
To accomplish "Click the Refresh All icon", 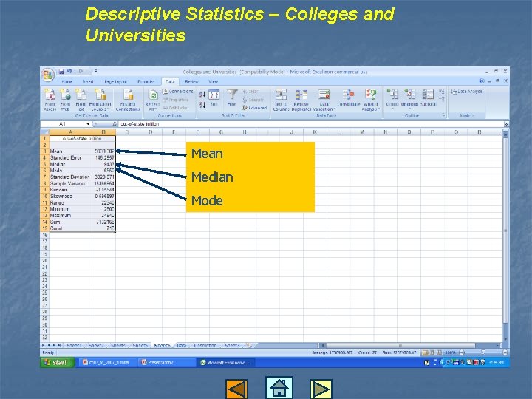I will (x=152, y=95).
